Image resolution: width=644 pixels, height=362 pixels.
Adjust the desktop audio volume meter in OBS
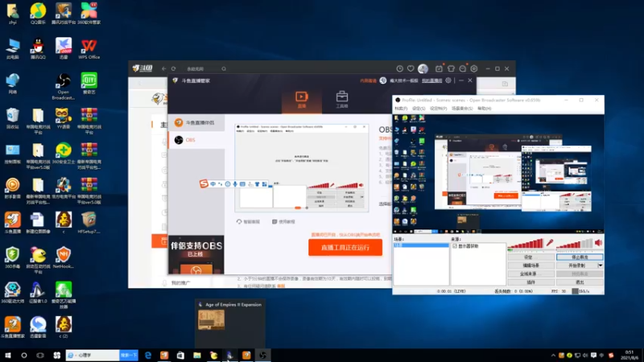(x=575, y=244)
